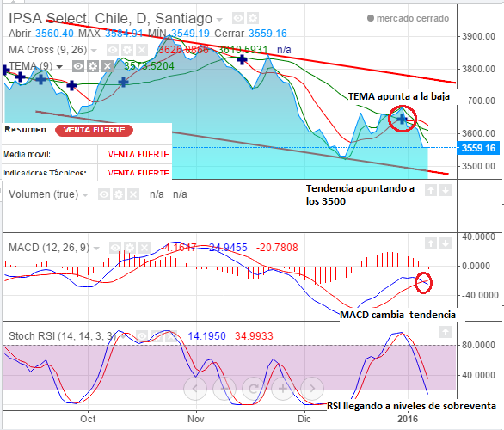This screenshot has width=504, height=430.
Task: Move the Volumen pane up
Action: coord(431,190)
